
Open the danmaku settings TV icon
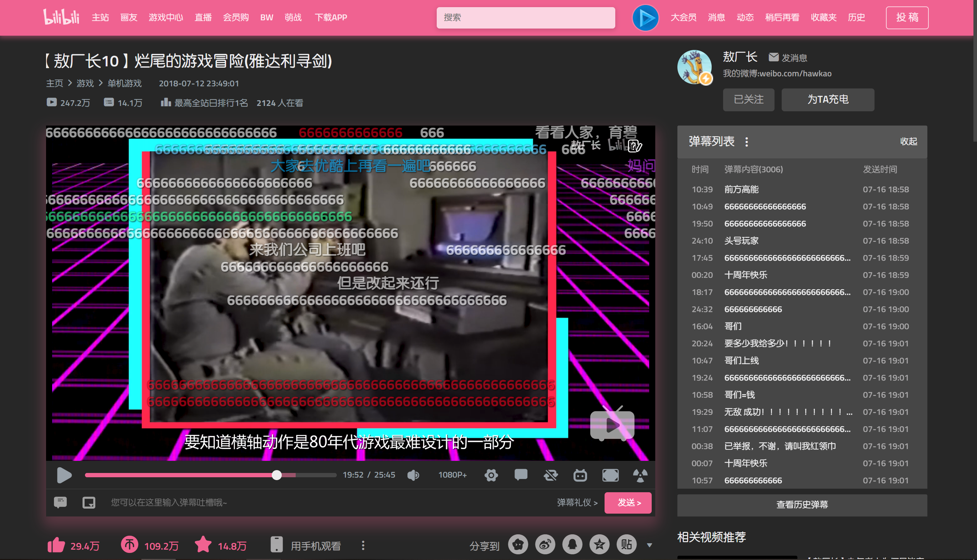click(x=580, y=475)
